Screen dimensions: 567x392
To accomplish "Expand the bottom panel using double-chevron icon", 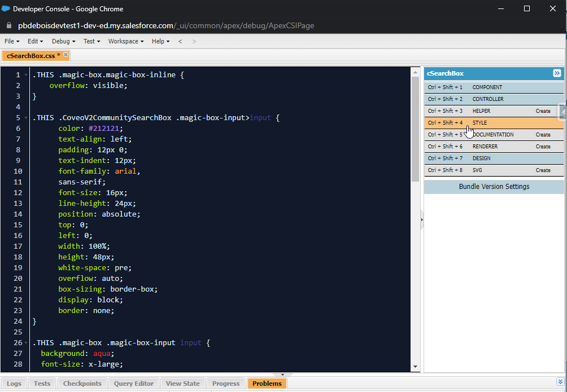I will tap(560, 382).
